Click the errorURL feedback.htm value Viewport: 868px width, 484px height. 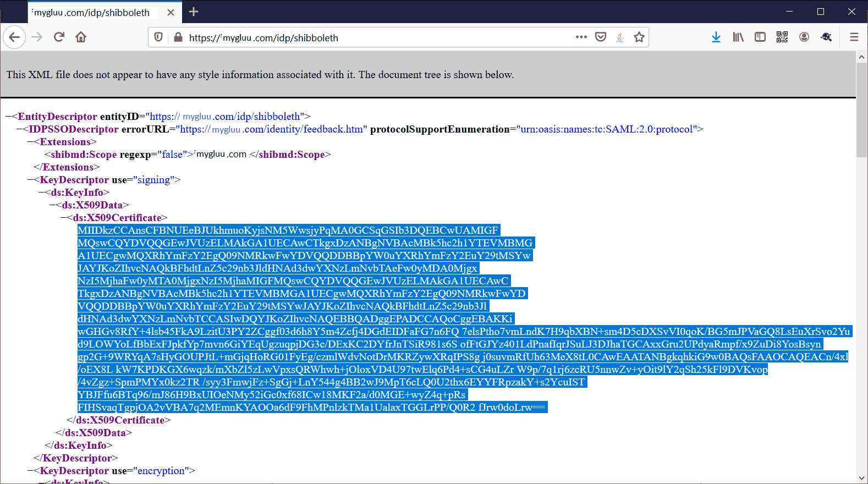272,129
